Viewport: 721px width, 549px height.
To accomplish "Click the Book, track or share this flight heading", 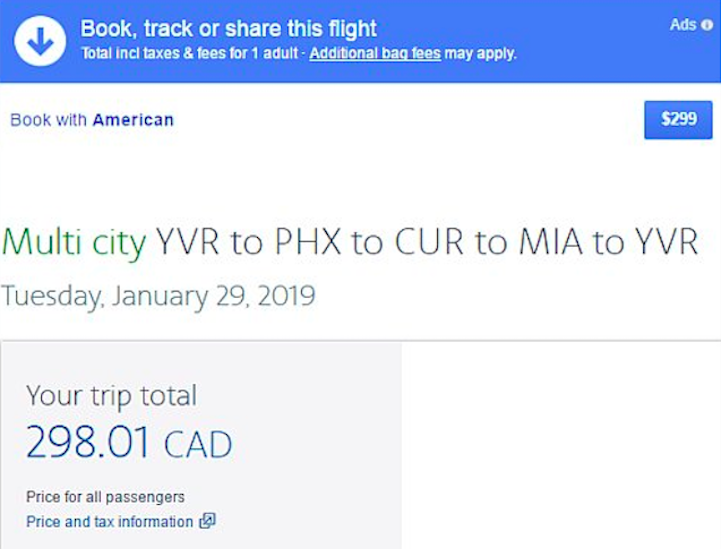I will click(x=229, y=29).
